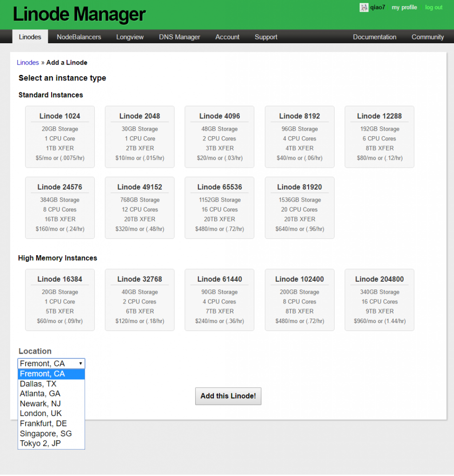The height and width of the screenshot is (476, 454).
Task: Open the Documentation link in navigation bar
Action: pos(375,37)
